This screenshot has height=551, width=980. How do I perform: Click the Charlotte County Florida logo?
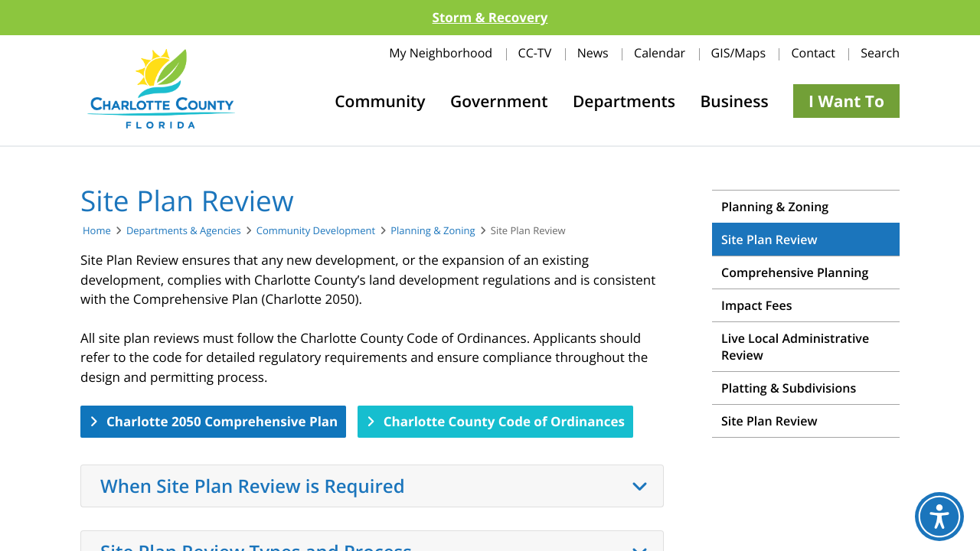161,89
